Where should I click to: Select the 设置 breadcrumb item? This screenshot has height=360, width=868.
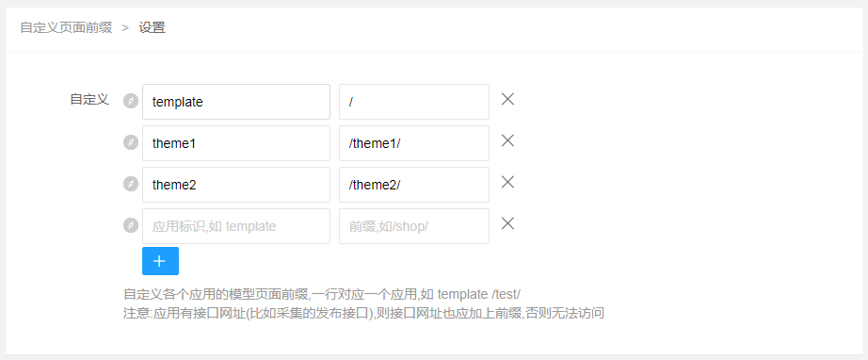click(153, 27)
